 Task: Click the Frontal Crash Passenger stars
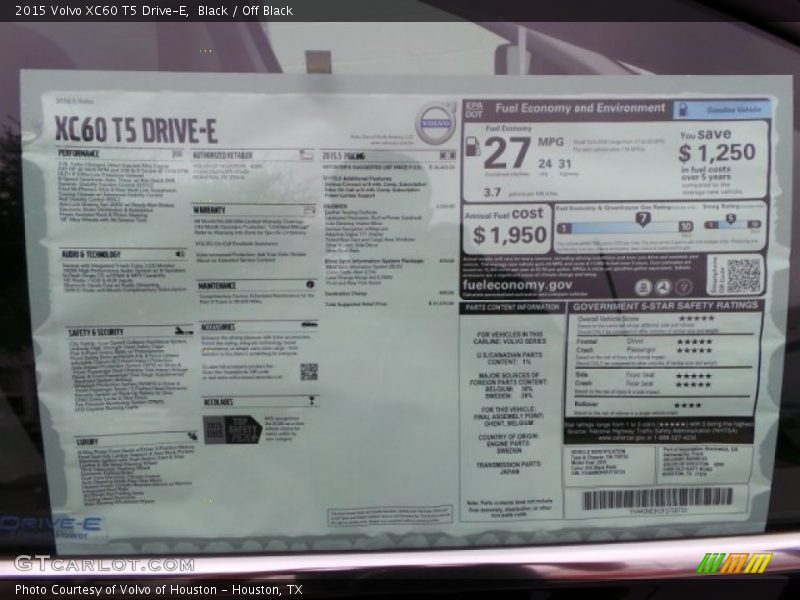(694, 351)
